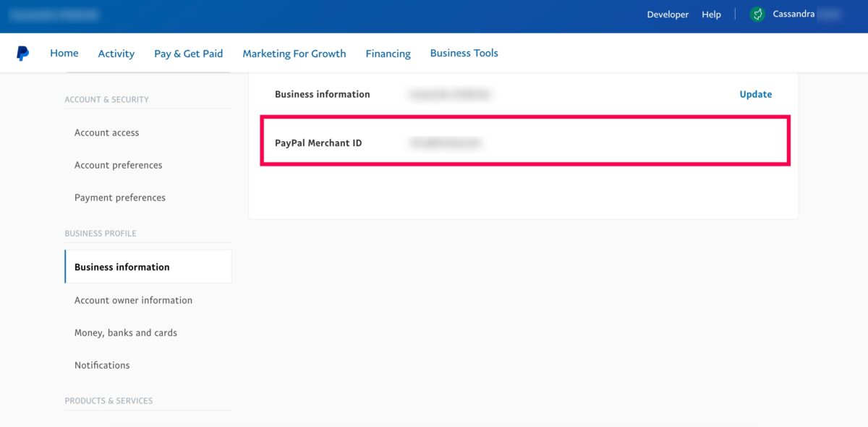Click the PRODUCTS & SERVICES heading
The image size is (868, 427).
(x=109, y=400)
